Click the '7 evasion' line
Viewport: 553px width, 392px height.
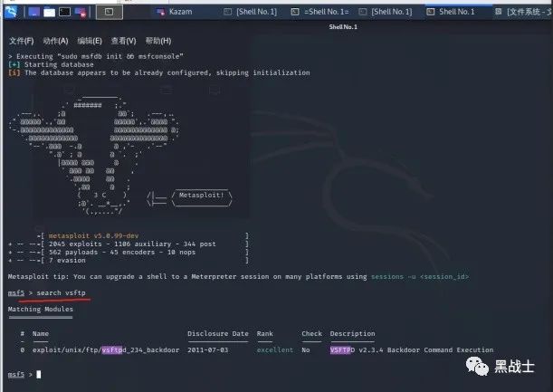[67, 260]
